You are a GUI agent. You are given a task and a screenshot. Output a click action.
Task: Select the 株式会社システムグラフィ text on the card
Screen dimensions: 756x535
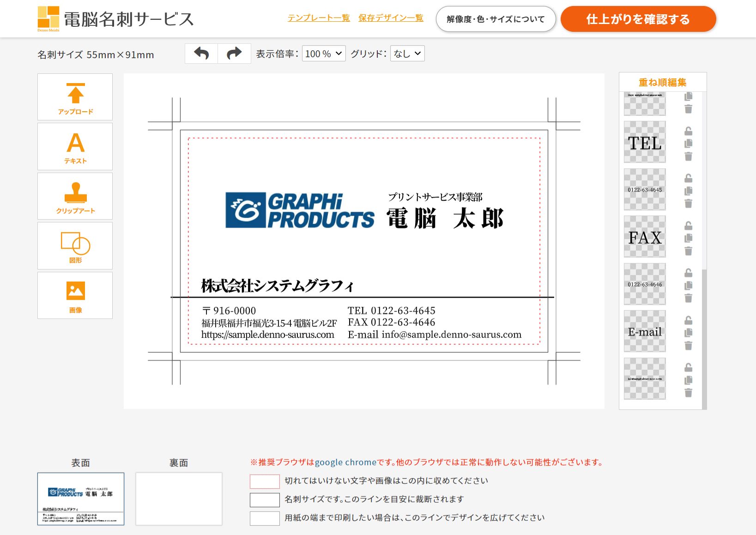click(278, 286)
